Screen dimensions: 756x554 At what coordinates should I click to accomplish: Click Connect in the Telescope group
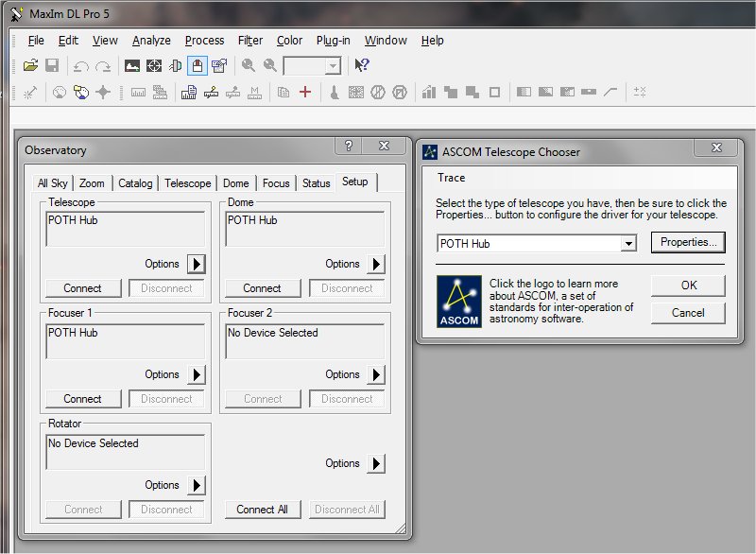pyautogui.click(x=82, y=288)
